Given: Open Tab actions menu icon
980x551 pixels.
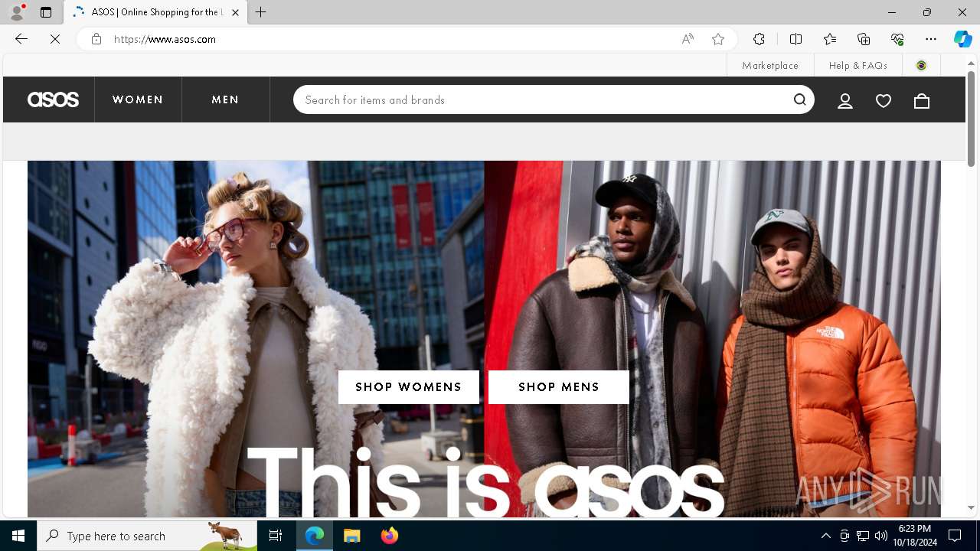Looking at the screenshot, I should tap(46, 12).
